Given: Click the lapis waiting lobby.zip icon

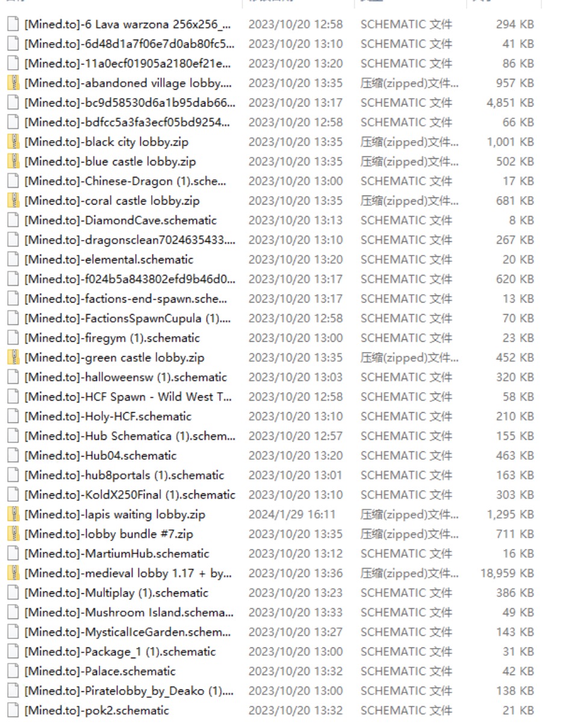Looking at the screenshot, I should pyautogui.click(x=13, y=514).
